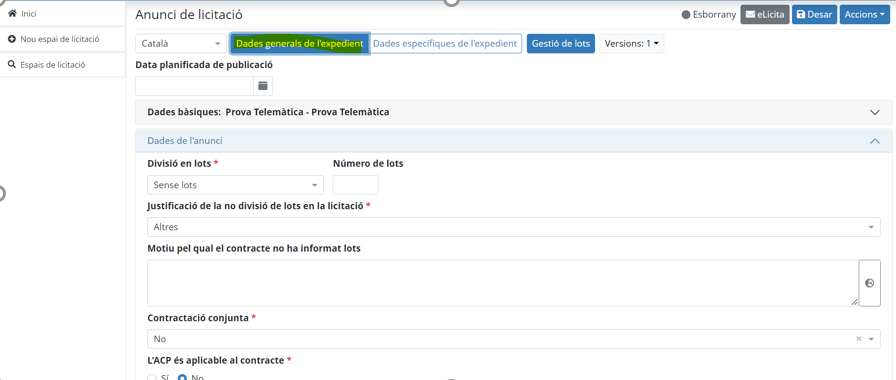
Task: Open the Justificació de la no divisió dropdown
Action: coord(514,227)
